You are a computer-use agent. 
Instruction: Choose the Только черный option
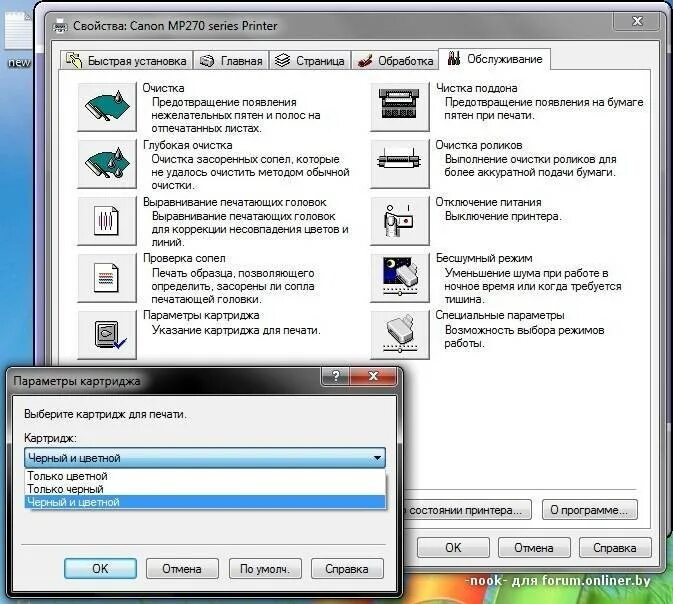coord(205,489)
